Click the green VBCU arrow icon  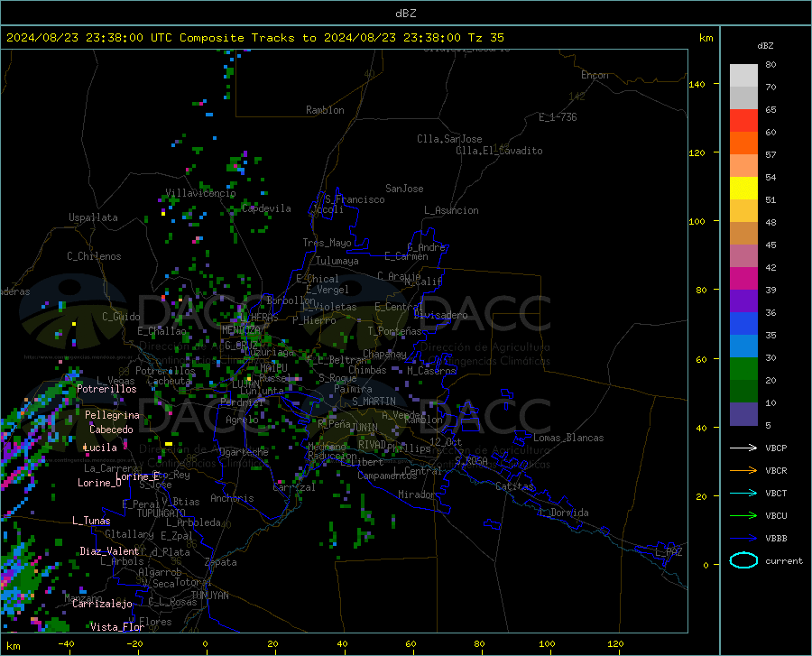point(743,515)
